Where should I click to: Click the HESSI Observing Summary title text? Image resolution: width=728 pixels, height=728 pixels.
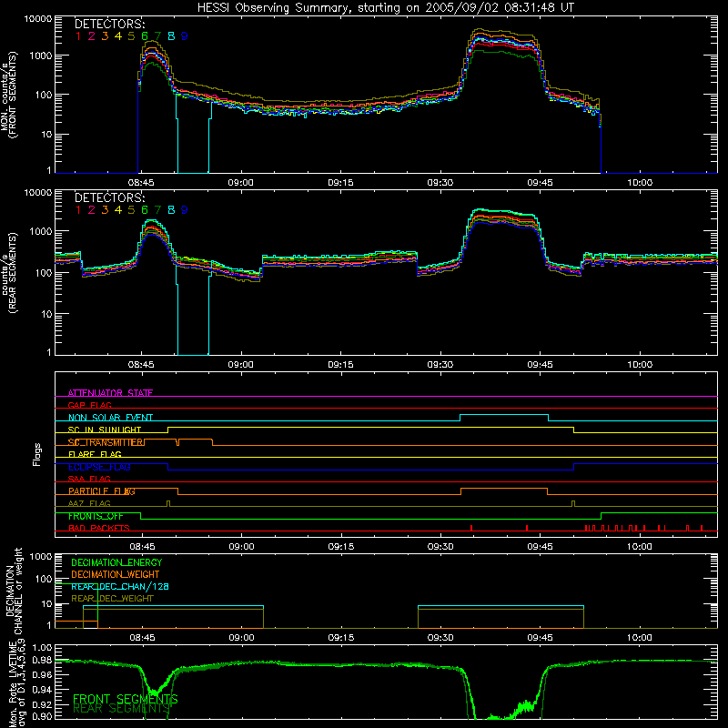[385, 7]
